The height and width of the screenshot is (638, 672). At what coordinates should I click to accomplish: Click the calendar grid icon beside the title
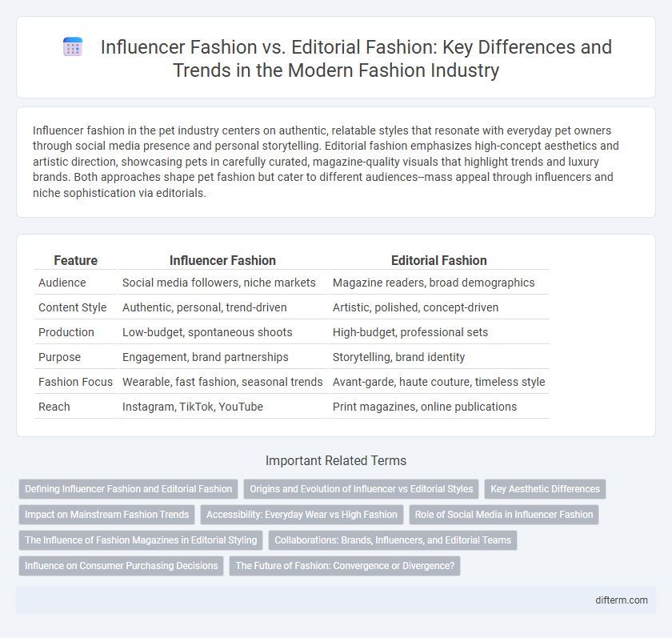coord(73,46)
